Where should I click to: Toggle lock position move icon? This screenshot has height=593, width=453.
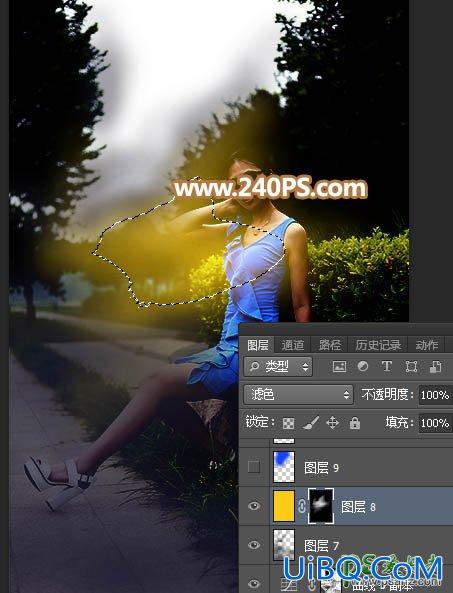click(x=332, y=422)
